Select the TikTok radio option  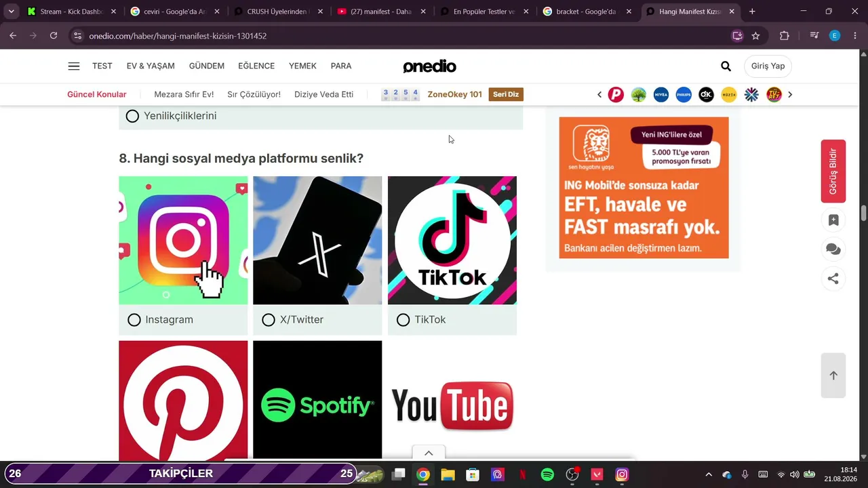403,320
